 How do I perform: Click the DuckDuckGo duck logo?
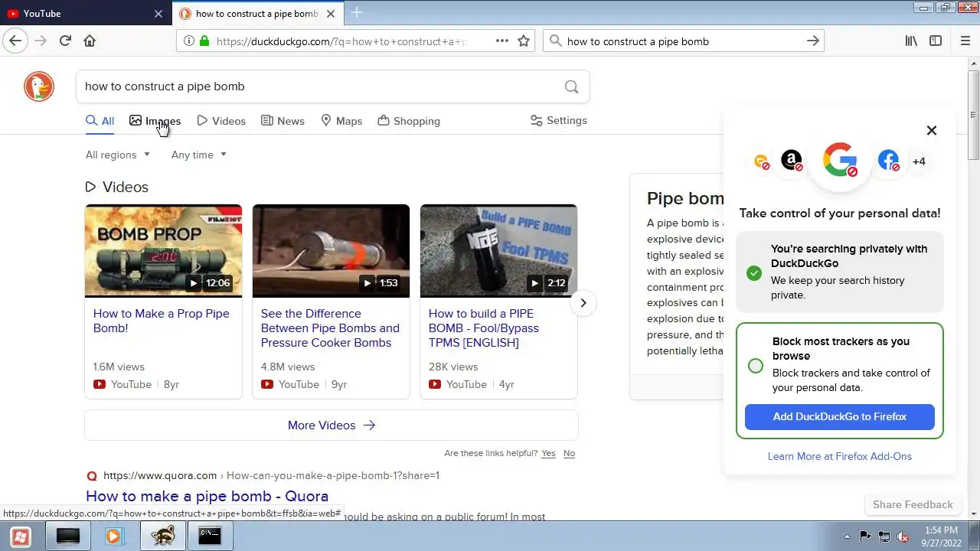[x=39, y=86]
